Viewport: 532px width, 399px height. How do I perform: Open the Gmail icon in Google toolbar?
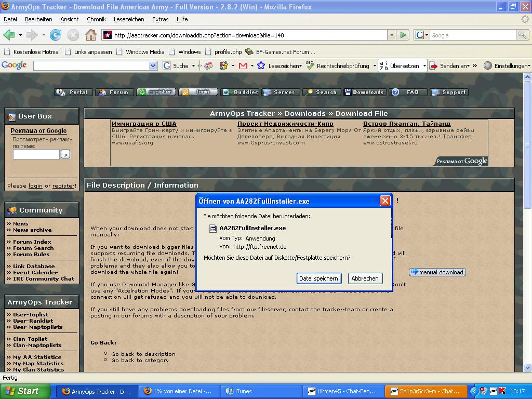pyautogui.click(x=243, y=66)
